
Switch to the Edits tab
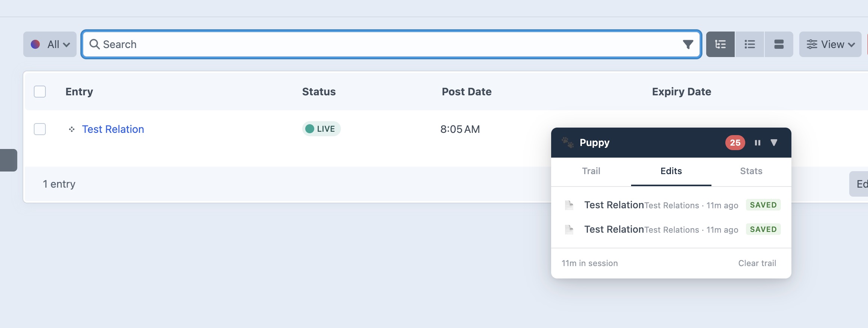pos(671,171)
